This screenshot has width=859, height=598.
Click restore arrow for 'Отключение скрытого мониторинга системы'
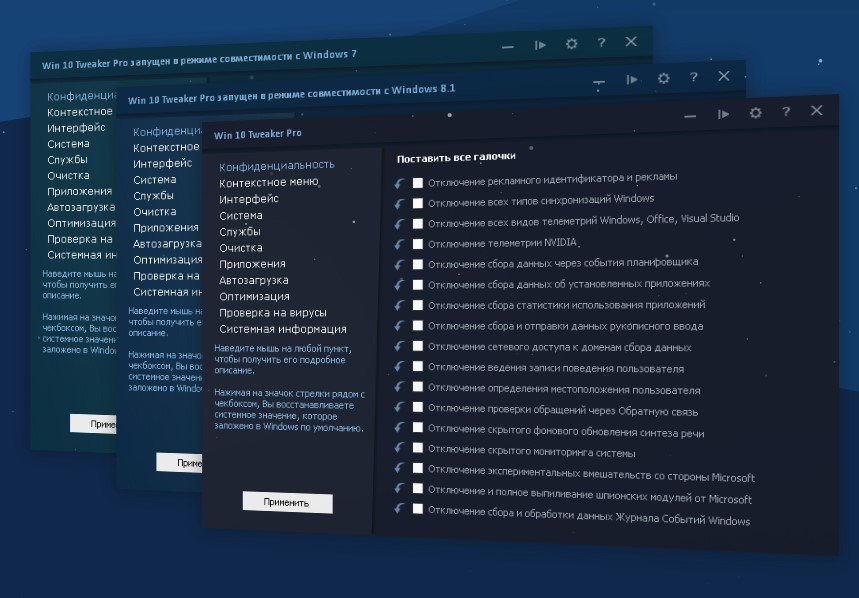[400, 448]
